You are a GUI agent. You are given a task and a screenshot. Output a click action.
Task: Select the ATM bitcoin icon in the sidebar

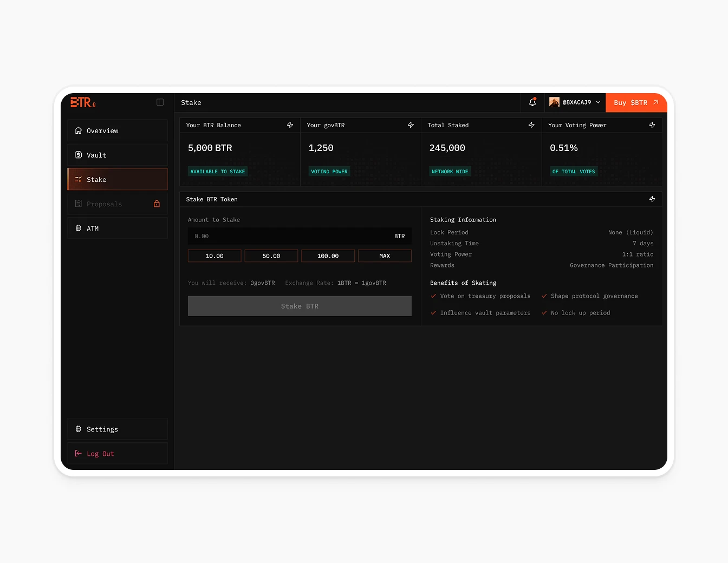79,228
